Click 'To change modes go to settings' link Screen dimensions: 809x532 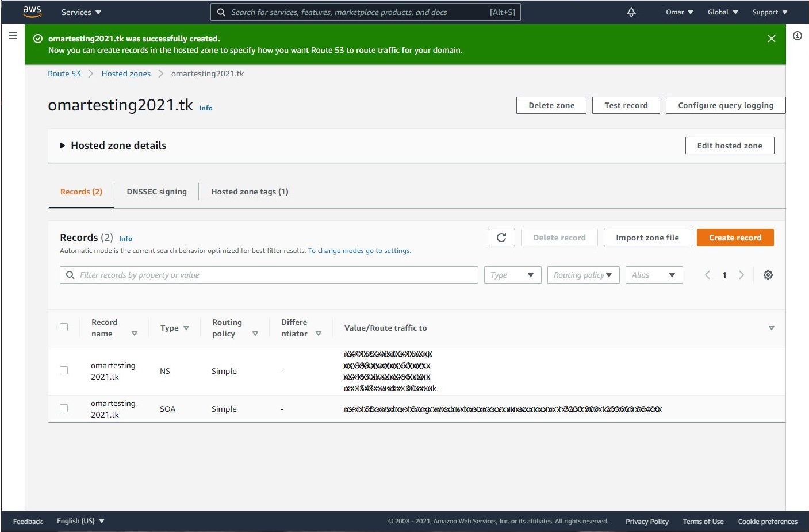[x=359, y=251]
